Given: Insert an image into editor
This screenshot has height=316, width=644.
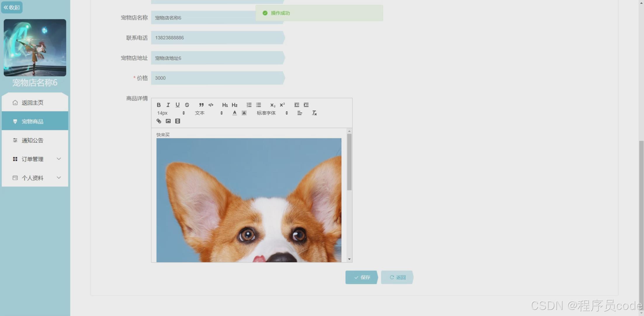Looking at the screenshot, I should tap(168, 121).
